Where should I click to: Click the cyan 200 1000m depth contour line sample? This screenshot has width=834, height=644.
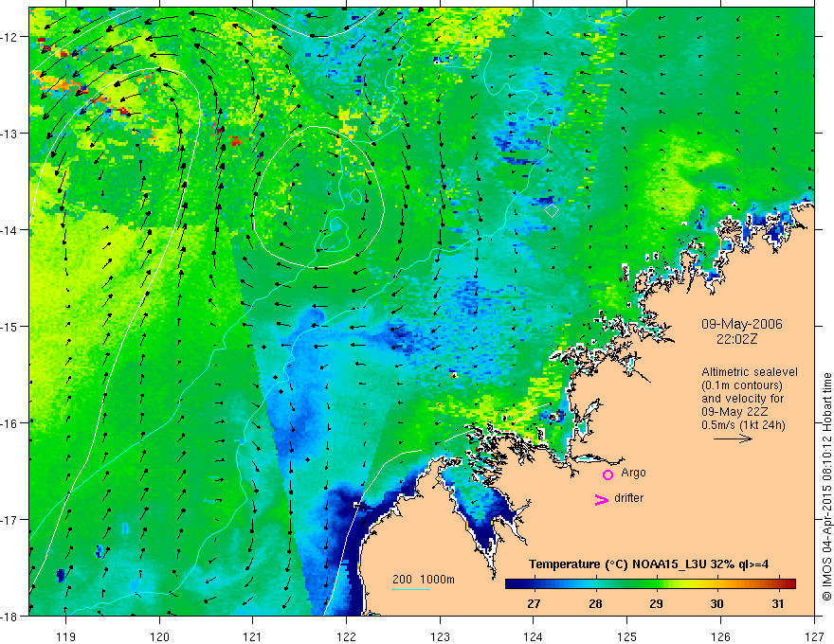[411, 589]
